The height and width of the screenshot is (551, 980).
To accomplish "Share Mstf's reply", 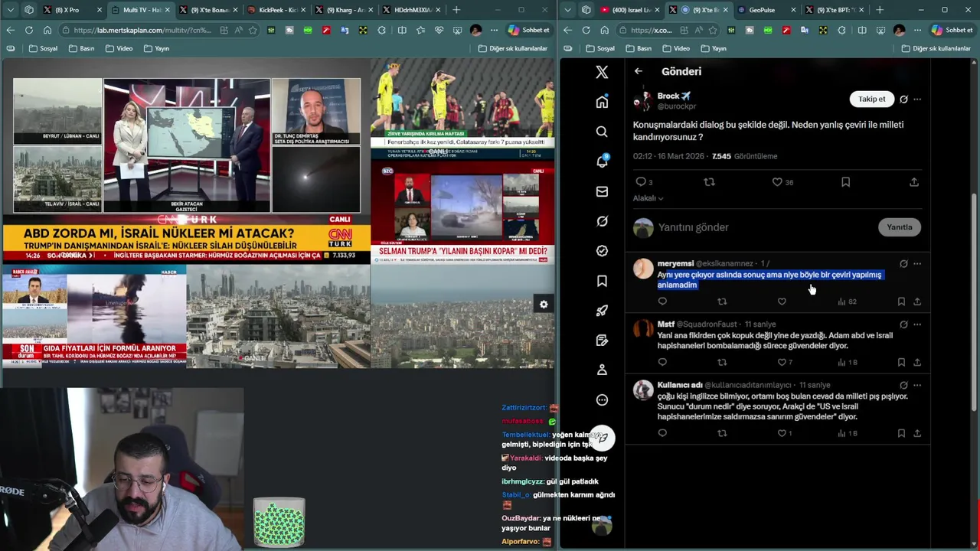I will pos(917,362).
